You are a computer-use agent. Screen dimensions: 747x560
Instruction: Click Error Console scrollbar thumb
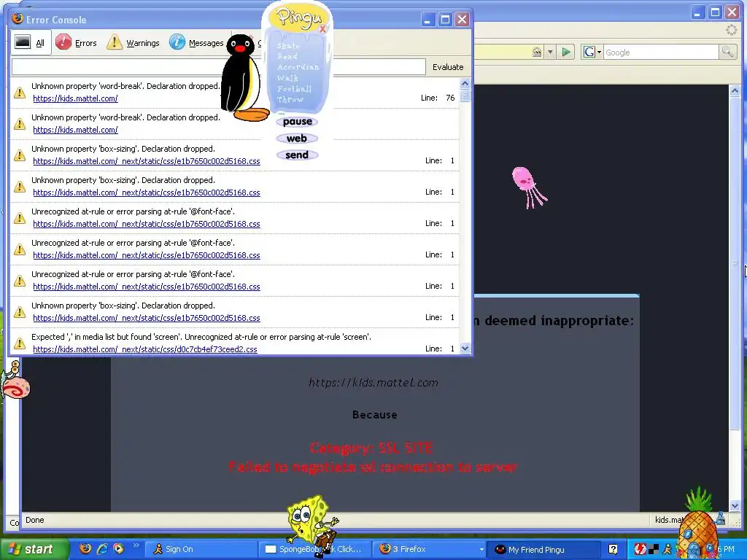465,96
